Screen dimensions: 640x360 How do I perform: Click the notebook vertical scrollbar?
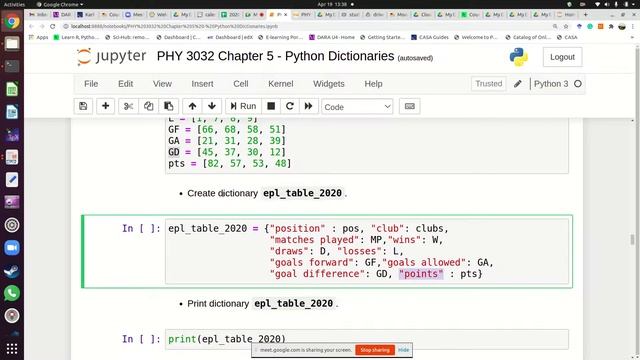tap(632, 239)
